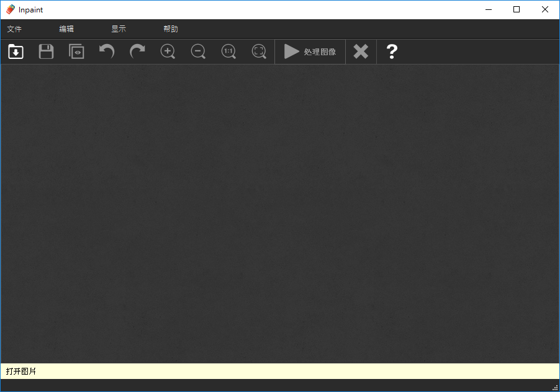560x392 pixels.
Task: Zoom out with the minus magnifier
Action: 198,51
